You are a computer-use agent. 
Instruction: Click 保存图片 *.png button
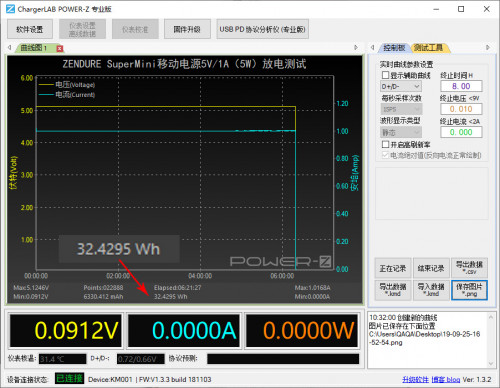(469, 290)
